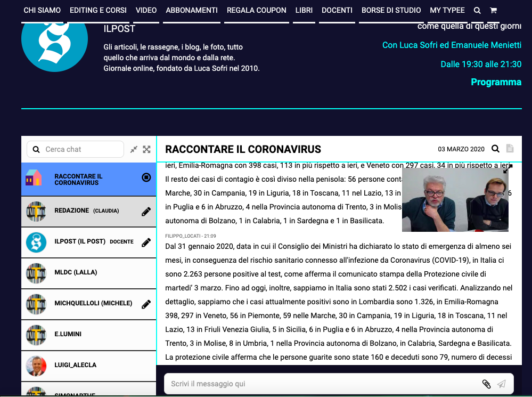This screenshot has height=397, width=532.
Task: Click the pencil icon for Michquelloli
Action: tap(146, 304)
